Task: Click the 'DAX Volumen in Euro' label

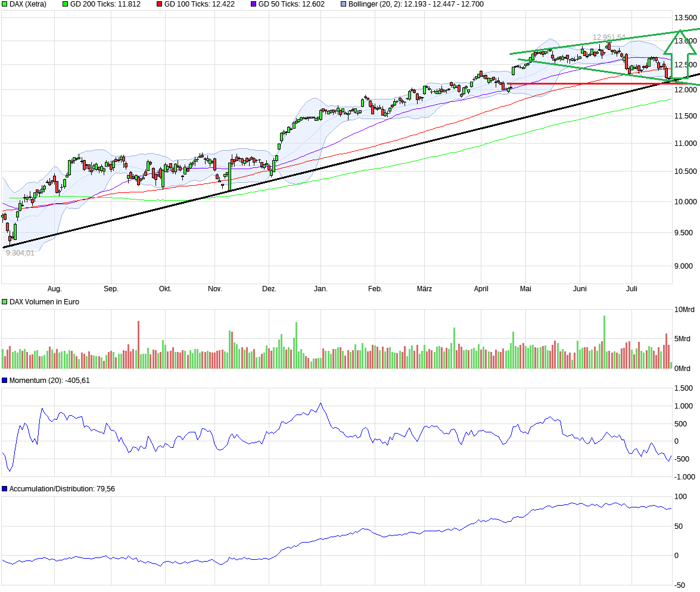Action: tap(44, 302)
